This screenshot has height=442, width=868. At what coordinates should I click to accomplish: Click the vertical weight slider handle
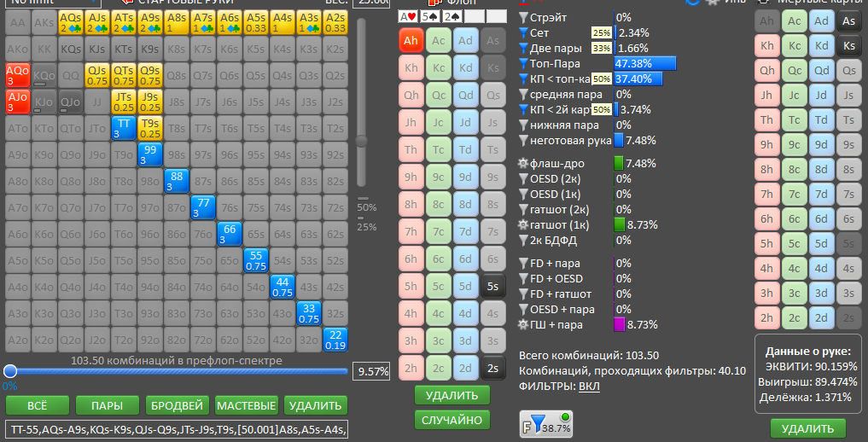362,141
